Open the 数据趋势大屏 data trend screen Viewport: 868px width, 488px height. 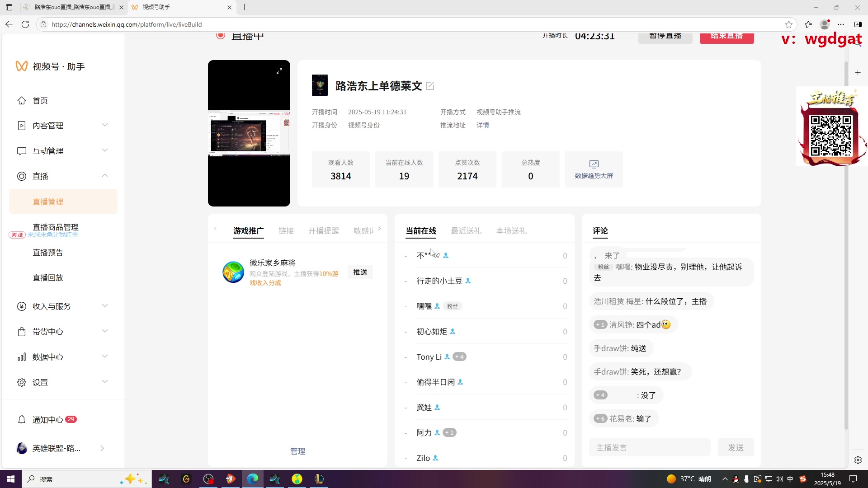click(x=594, y=169)
